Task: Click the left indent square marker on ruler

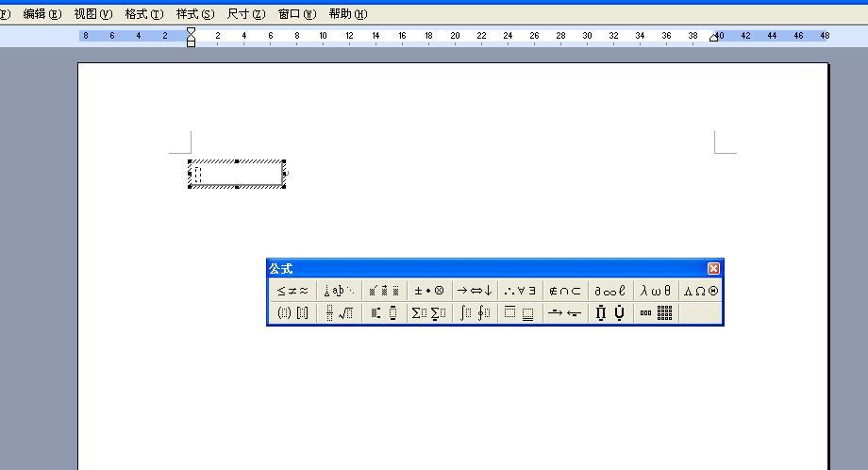Action: (191, 43)
